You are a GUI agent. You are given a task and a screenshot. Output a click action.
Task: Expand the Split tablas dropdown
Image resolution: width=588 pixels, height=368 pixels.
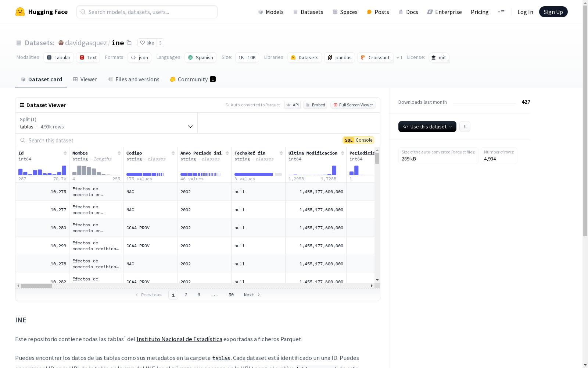pyautogui.click(x=107, y=123)
